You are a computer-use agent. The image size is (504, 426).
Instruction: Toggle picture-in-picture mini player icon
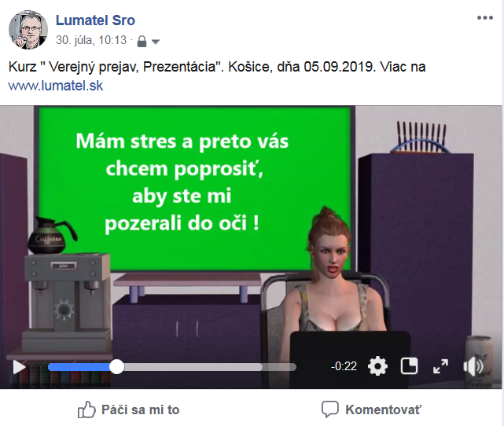pos(409,366)
